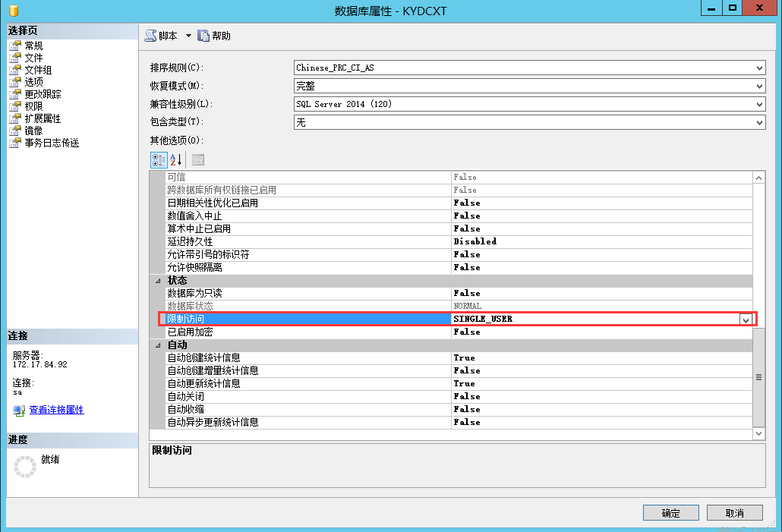Open the collation (排序规则) dropdown
This screenshot has height=532, width=782.
(x=759, y=68)
